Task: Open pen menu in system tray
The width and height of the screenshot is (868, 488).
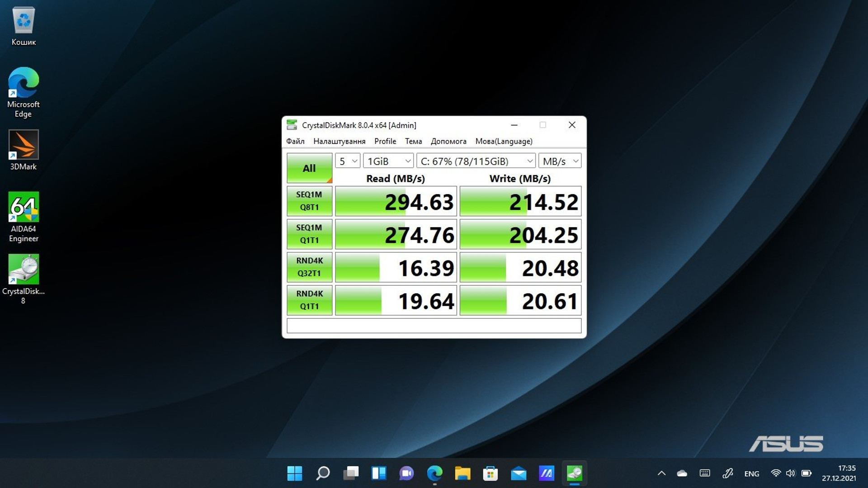Action: tap(727, 474)
